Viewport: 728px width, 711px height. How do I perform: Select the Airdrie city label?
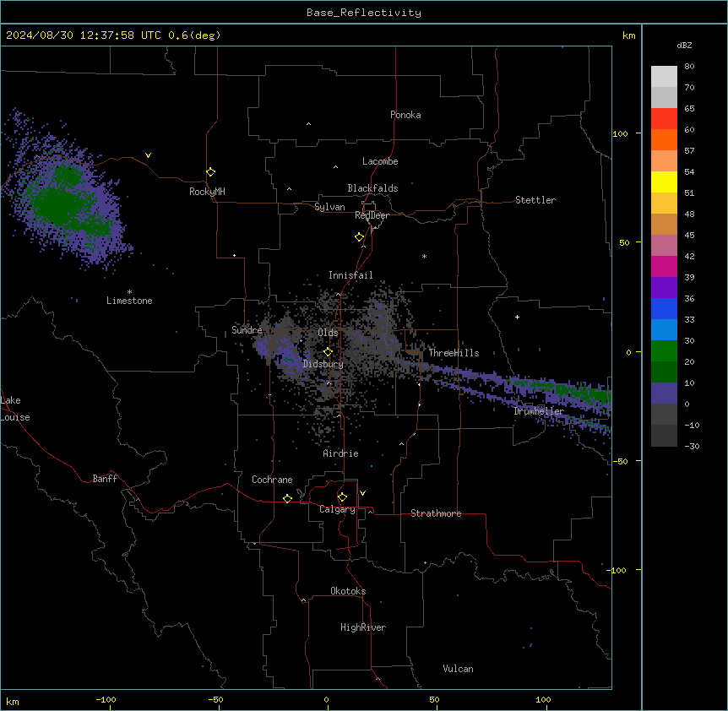[x=341, y=453]
